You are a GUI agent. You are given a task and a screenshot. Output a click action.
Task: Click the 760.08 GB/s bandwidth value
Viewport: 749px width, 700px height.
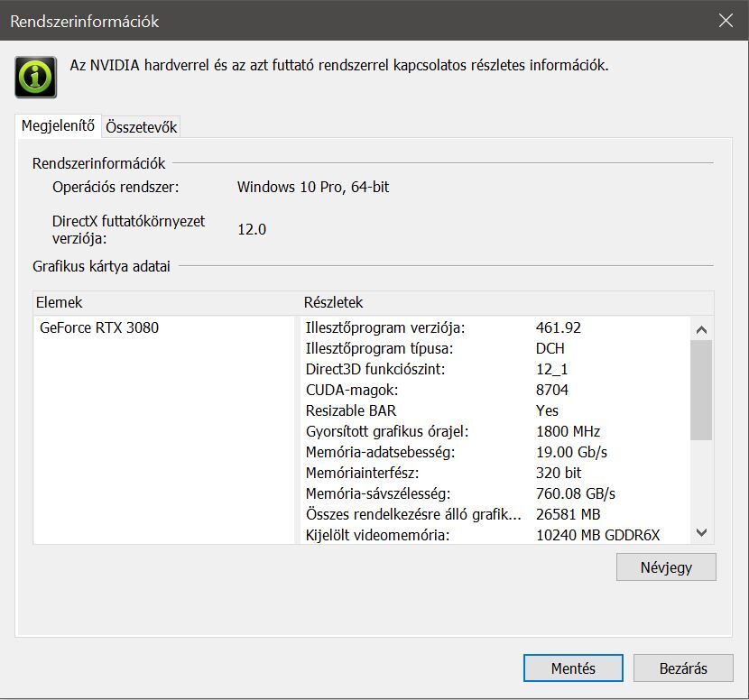pyautogui.click(x=576, y=493)
